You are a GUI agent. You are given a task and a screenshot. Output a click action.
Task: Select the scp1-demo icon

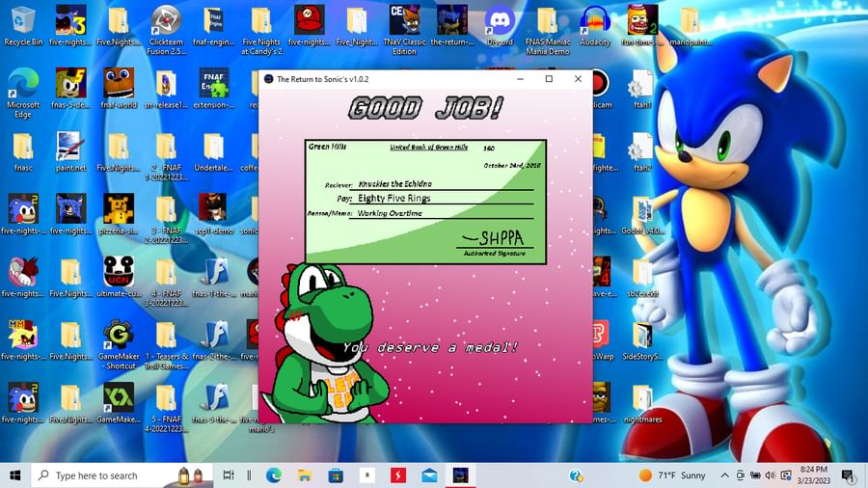214,215
